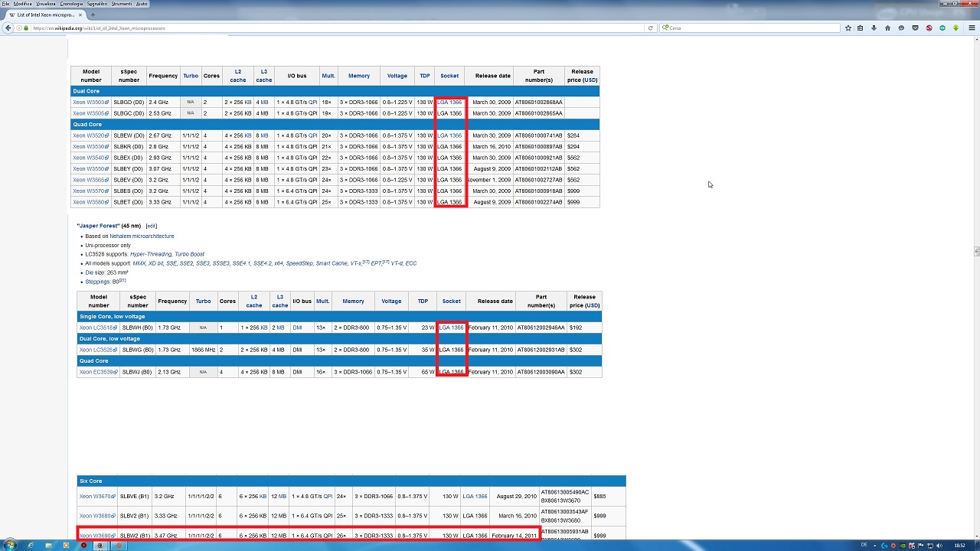Open the Xeon W3505 link

(x=91, y=113)
